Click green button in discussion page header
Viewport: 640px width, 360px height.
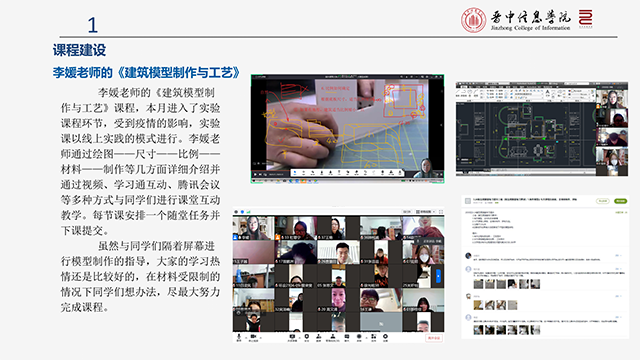[620, 201]
